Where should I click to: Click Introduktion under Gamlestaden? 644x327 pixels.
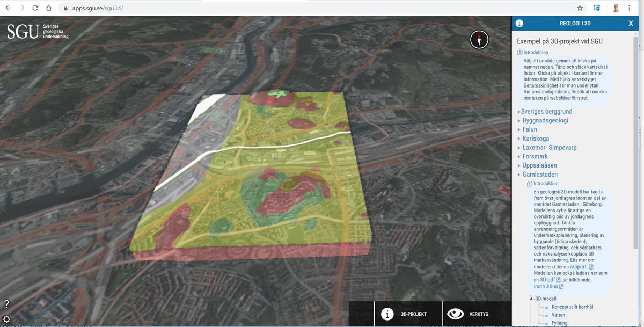[x=546, y=184]
